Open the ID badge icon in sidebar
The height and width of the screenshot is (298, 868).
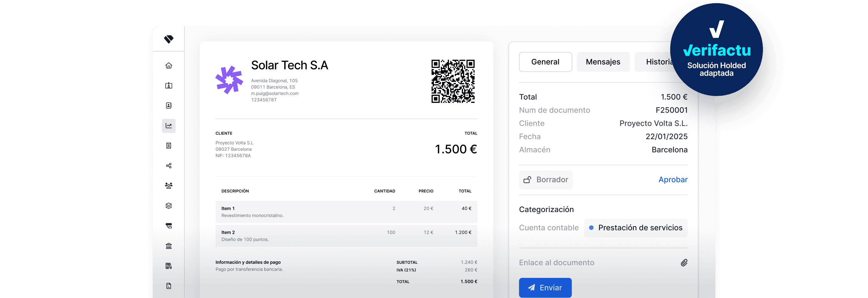[x=168, y=86]
